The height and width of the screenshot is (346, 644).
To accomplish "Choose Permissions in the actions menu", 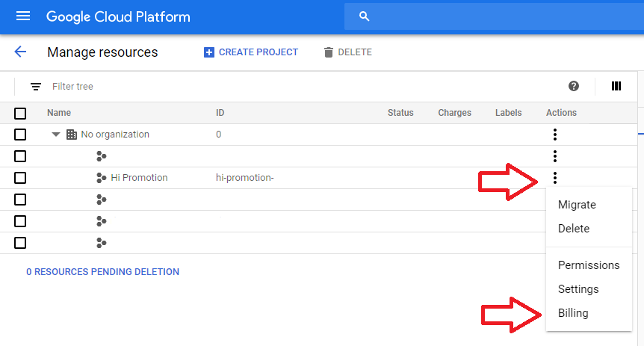I will (x=589, y=265).
